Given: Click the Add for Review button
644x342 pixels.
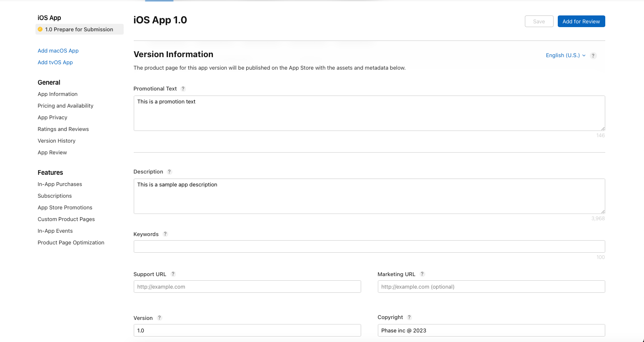Looking at the screenshot, I should click(581, 21).
